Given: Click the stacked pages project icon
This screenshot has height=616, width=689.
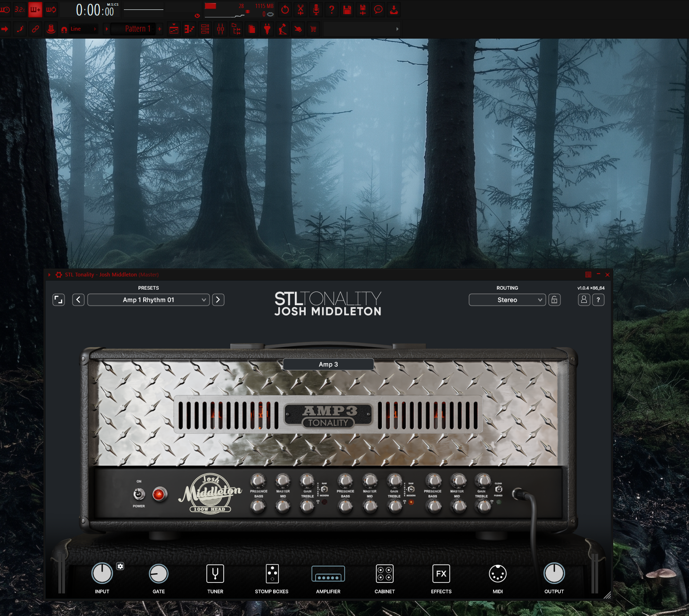Looking at the screenshot, I should coord(252,29).
